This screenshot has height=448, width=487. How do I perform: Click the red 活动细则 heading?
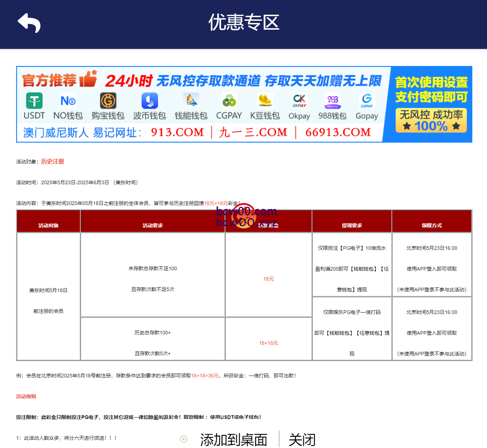click(x=26, y=396)
